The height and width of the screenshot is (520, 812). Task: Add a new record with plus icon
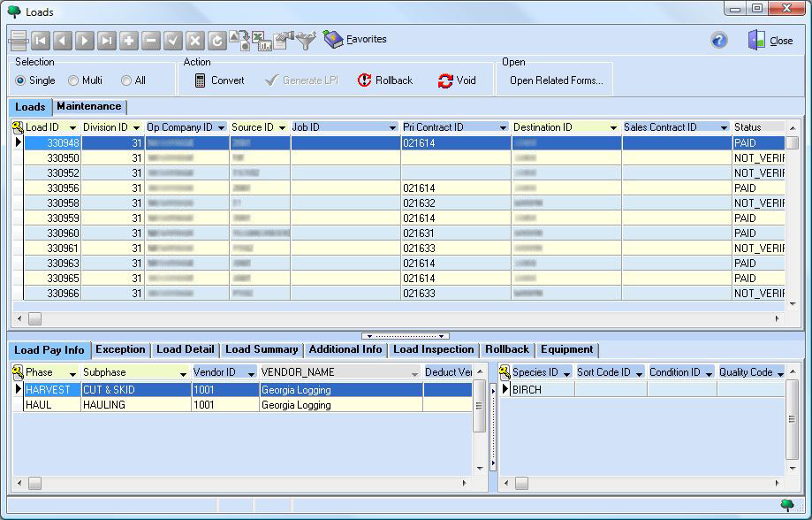[x=129, y=41]
